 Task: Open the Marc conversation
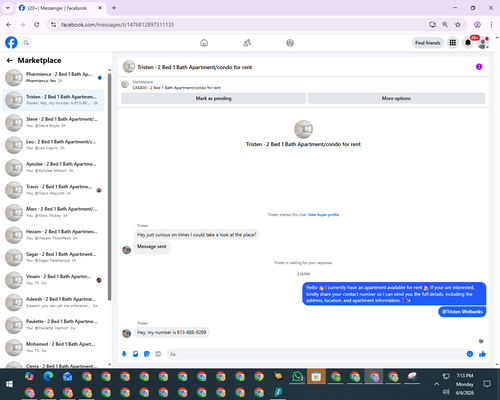pos(53,212)
